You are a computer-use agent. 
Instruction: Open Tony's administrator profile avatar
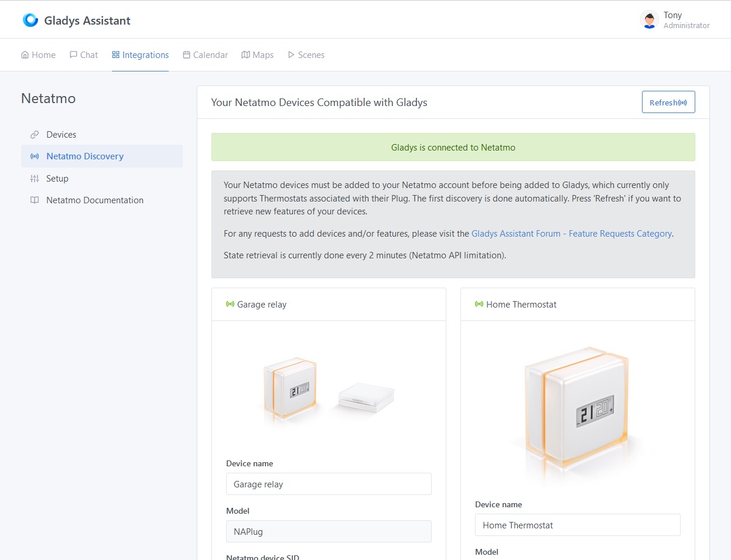(x=649, y=19)
